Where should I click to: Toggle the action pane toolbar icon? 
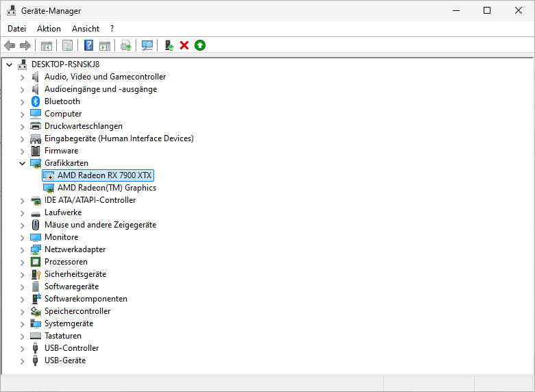tap(105, 45)
